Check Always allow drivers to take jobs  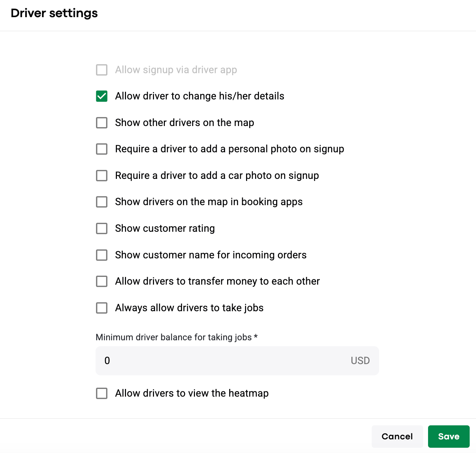tap(102, 308)
